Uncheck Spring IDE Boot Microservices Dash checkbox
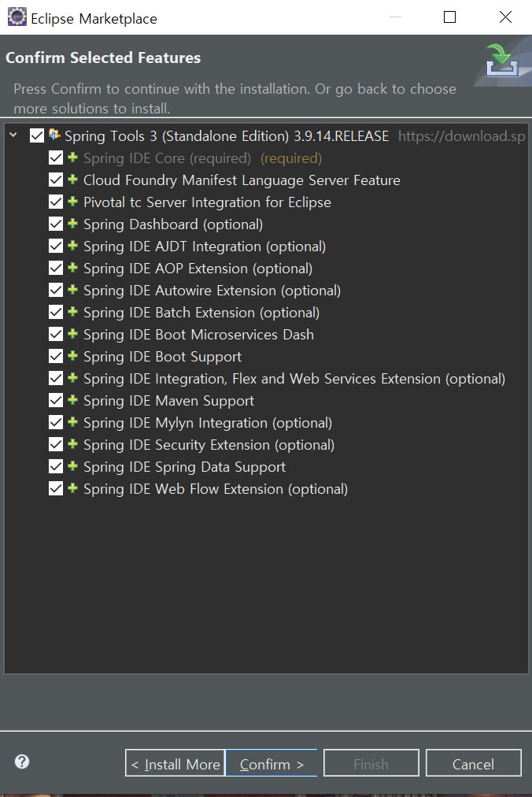Viewport: 532px width, 797px height. 56,334
